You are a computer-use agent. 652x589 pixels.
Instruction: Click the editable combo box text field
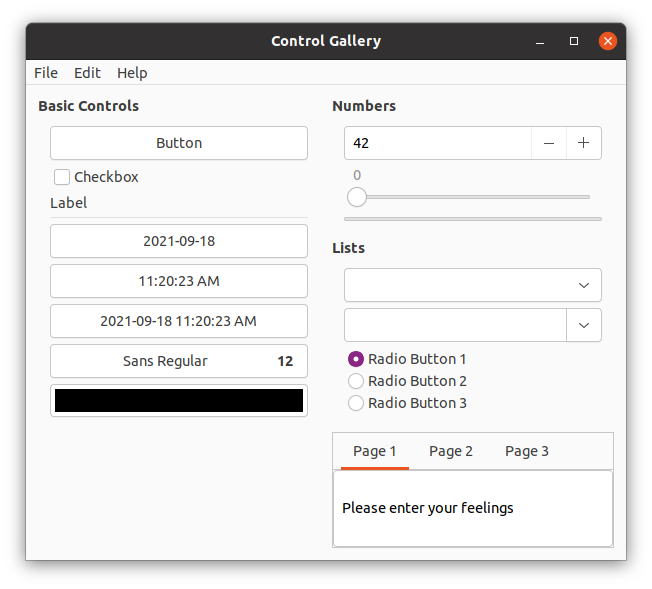[x=455, y=325]
